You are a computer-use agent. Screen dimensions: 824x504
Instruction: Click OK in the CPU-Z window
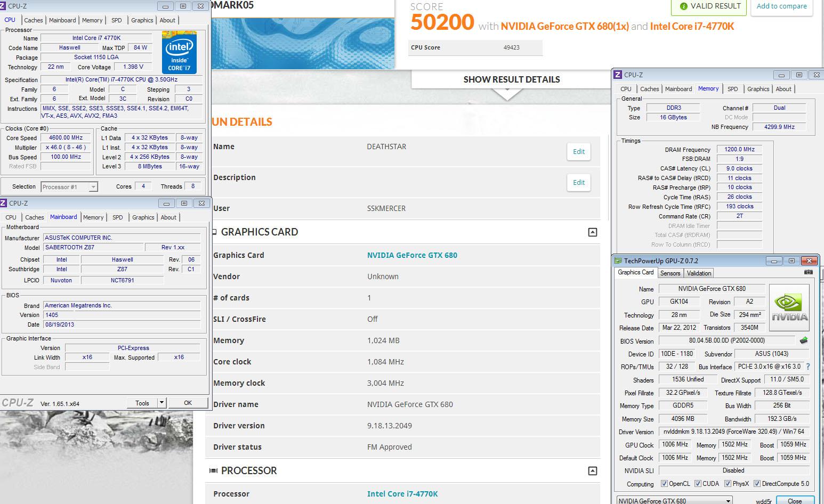tap(188, 403)
